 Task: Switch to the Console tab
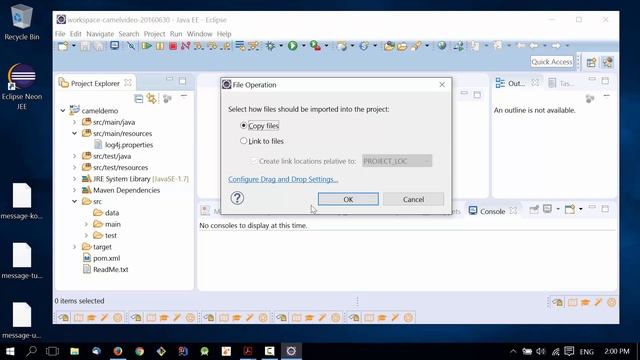pos(492,211)
